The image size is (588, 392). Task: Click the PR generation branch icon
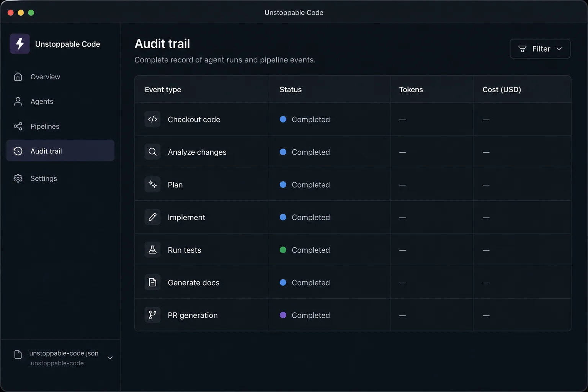(152, 315)
